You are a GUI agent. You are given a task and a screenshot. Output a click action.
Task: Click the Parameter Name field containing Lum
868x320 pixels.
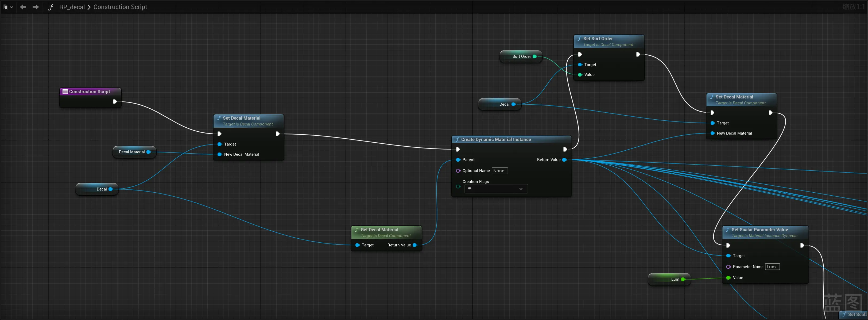pyautogui.click(x=772, y=267)
